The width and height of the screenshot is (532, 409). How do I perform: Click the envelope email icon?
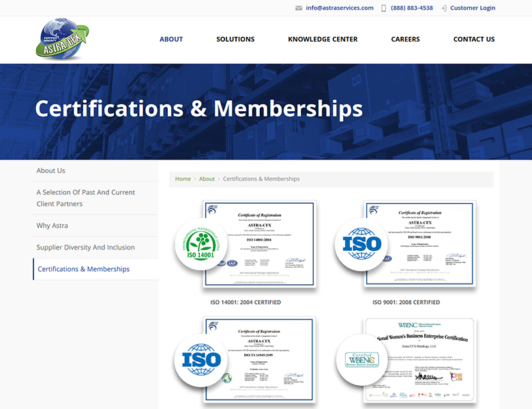pyautogui.click(x=299, y=8)
